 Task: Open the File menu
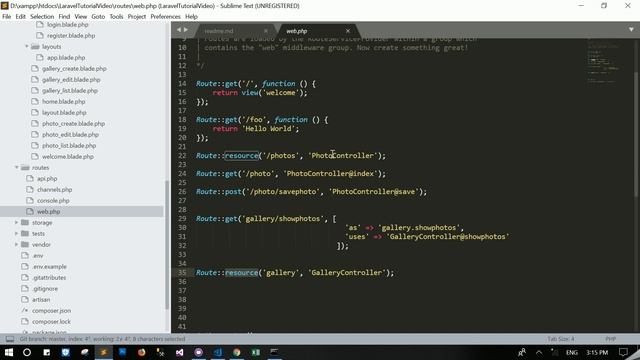(x=7, y=16)
